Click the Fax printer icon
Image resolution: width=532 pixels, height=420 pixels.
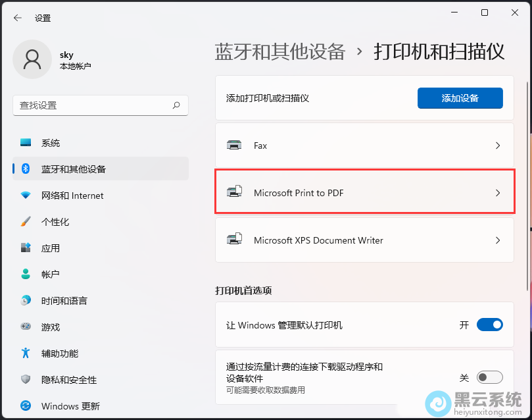click(234, 145)
